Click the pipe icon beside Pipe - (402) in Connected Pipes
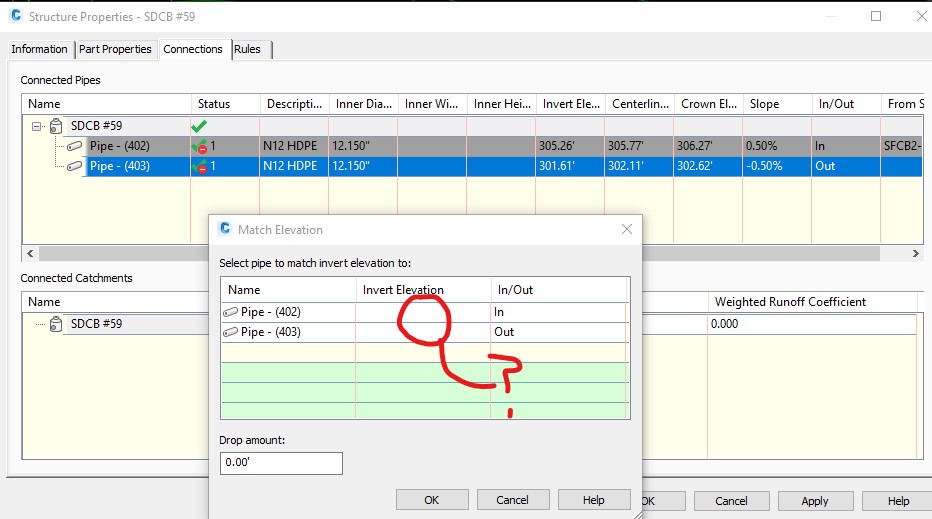 [x=74, y=146]
